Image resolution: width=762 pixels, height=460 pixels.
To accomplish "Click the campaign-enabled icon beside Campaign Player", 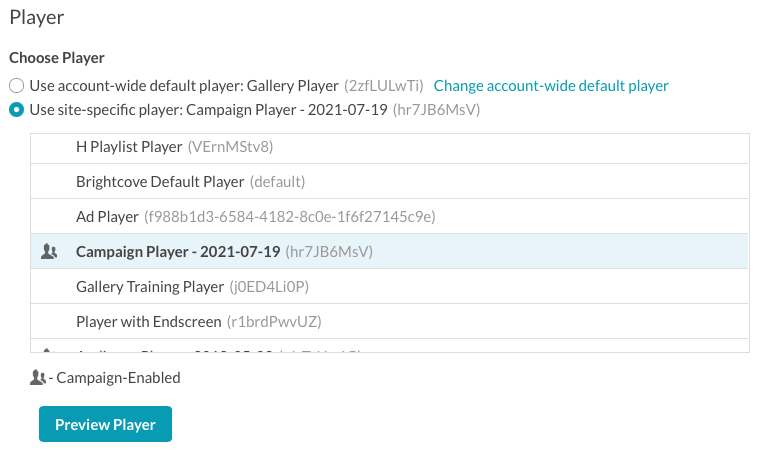I will [49, 252].
